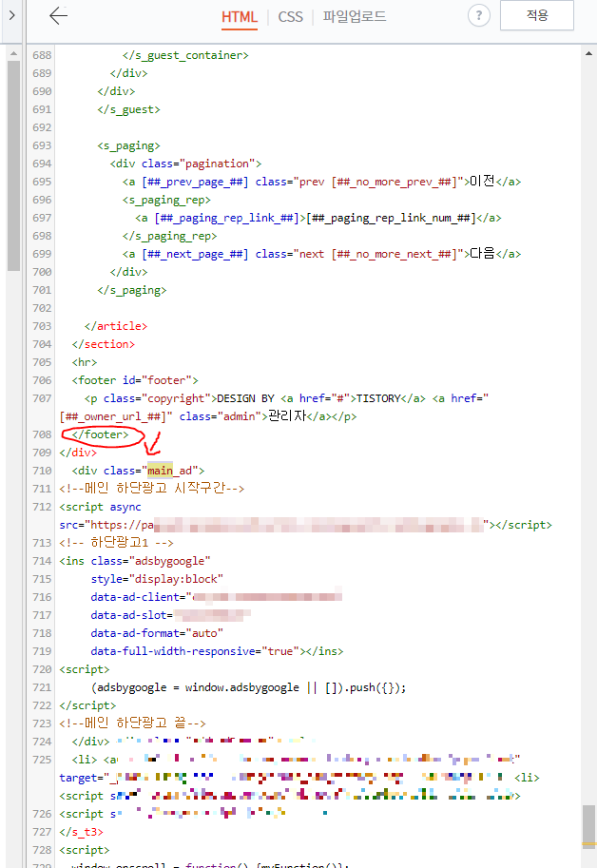Click the </footer> closing tag
The height and width of the screenshot is (868, 597).
pyautogui.click(x=100, y=434)
